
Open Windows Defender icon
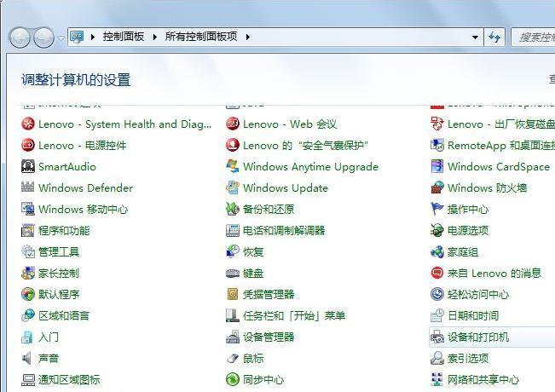(x=28, y=187)
